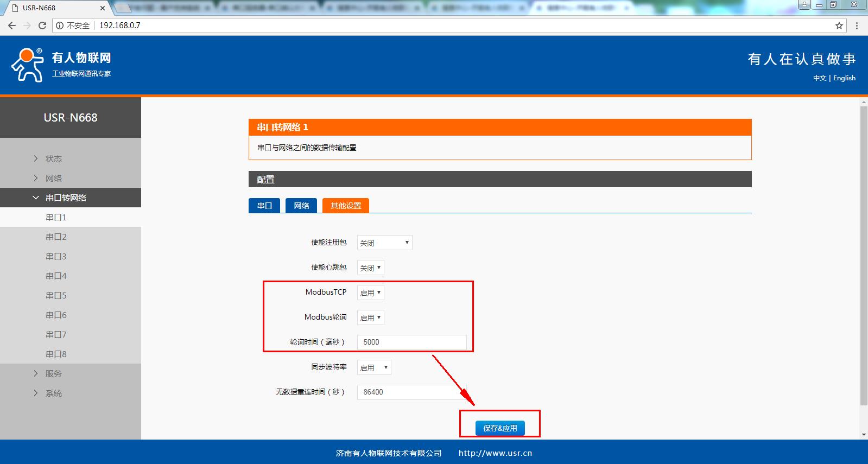This screenshot has height=464, width=868.
Task: Reload the page with refresh icon
Action: pyautogui.click(x=42, y=26)
